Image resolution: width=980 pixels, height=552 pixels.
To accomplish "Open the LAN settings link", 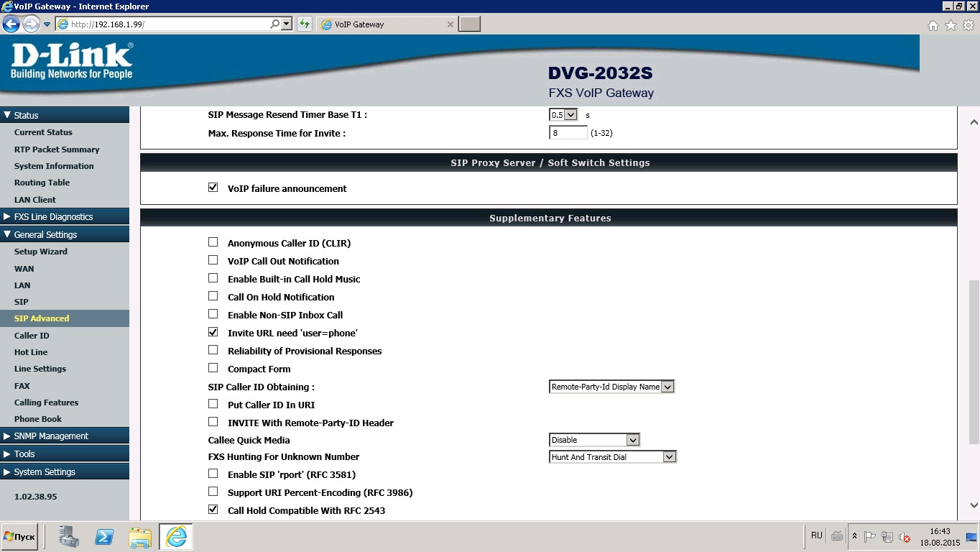I will (22, 285).
